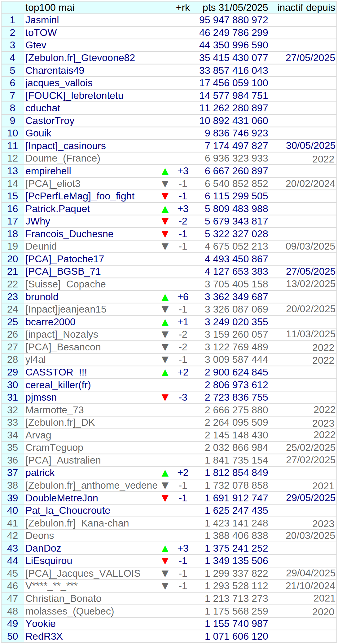The width and height of the screenshot is (338, 644).
Task: Click the green up arrow beside brunold
Action: [165, 297]
